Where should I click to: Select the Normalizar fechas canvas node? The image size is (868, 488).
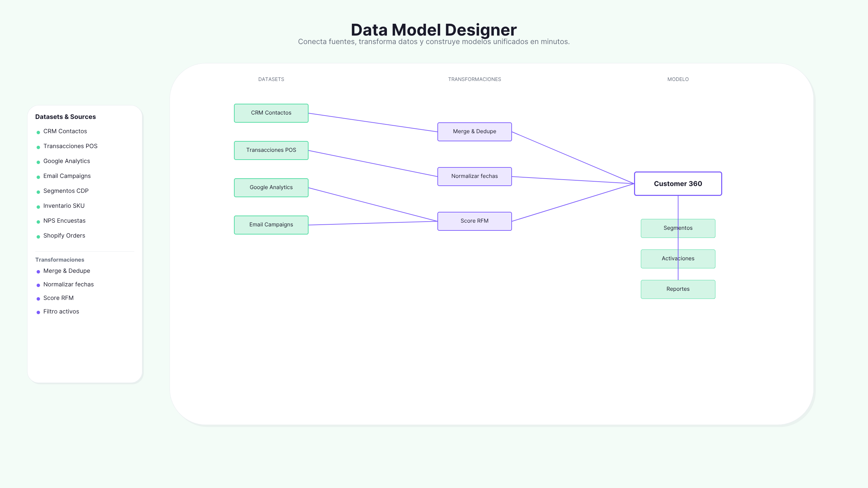pos(475,176)
